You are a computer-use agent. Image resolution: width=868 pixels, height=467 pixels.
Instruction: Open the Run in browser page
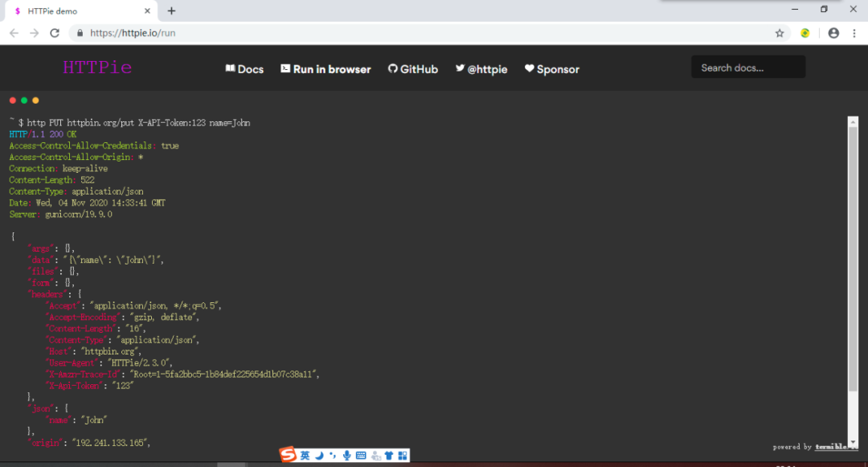[x=325, y=69]
